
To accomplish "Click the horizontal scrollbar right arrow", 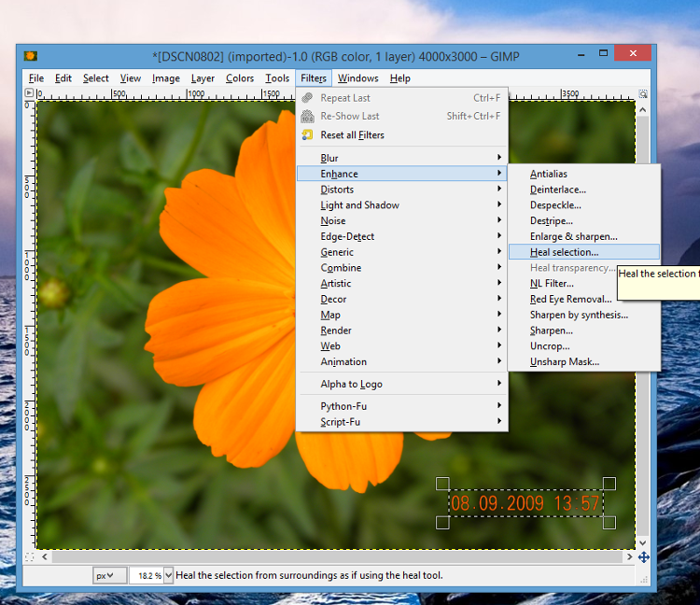I will tap(629, 556).
